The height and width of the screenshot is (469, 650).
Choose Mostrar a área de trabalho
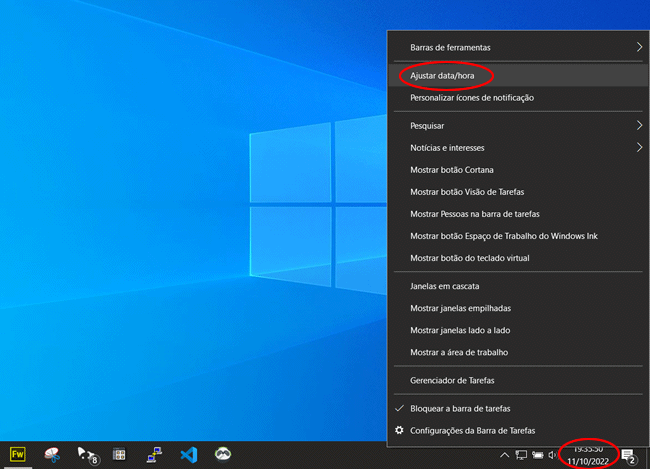459,352
